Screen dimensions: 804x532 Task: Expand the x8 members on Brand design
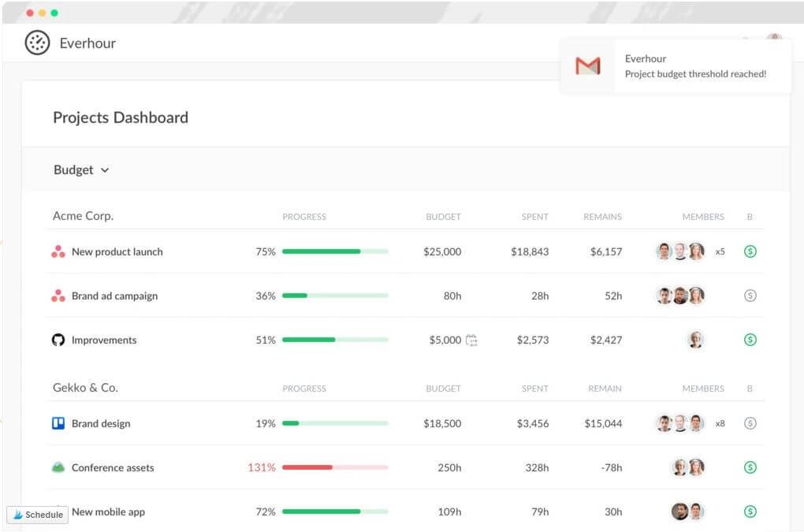coord(720,424)
